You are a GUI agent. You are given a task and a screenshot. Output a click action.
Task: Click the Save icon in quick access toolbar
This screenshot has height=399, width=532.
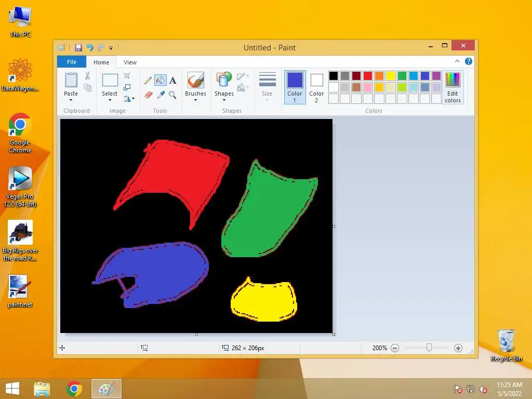[x=78, y=47]
